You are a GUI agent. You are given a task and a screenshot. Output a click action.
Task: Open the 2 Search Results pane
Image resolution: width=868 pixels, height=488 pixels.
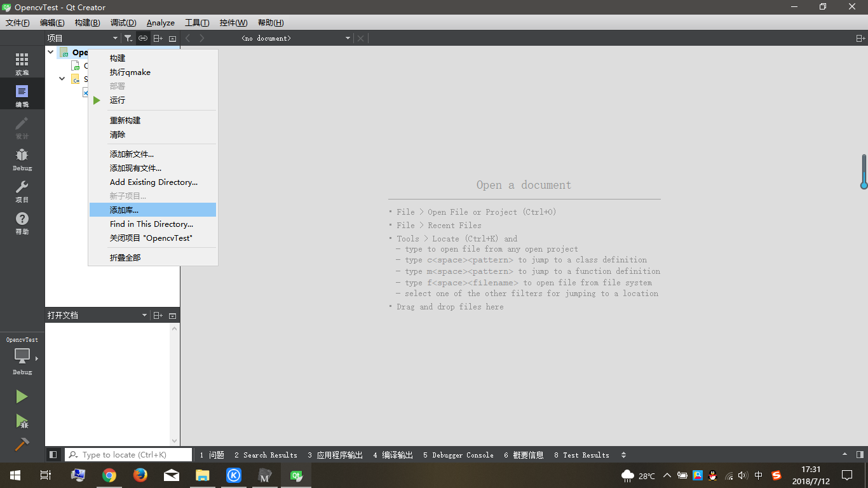pyautogui.click(x=266, y=455)
